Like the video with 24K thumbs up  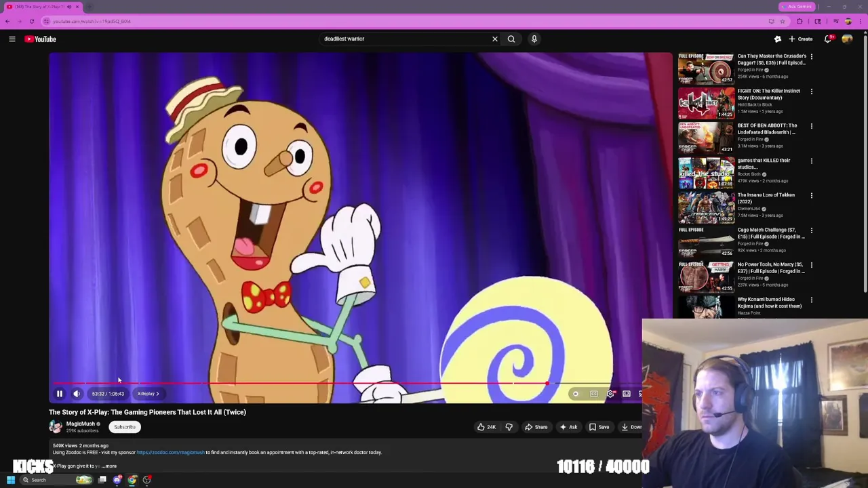pos(486,427)
